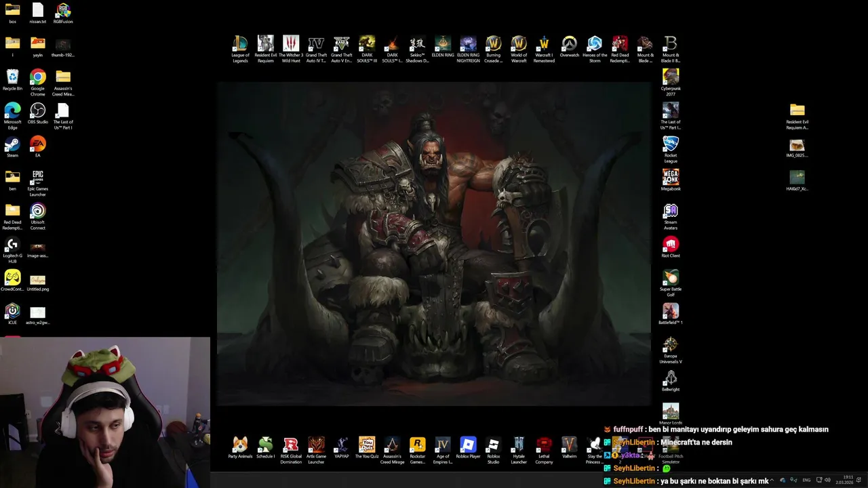This screenshot has height=488, width=868.
Task: Click the Roblox Player icon
Action: 468,447
